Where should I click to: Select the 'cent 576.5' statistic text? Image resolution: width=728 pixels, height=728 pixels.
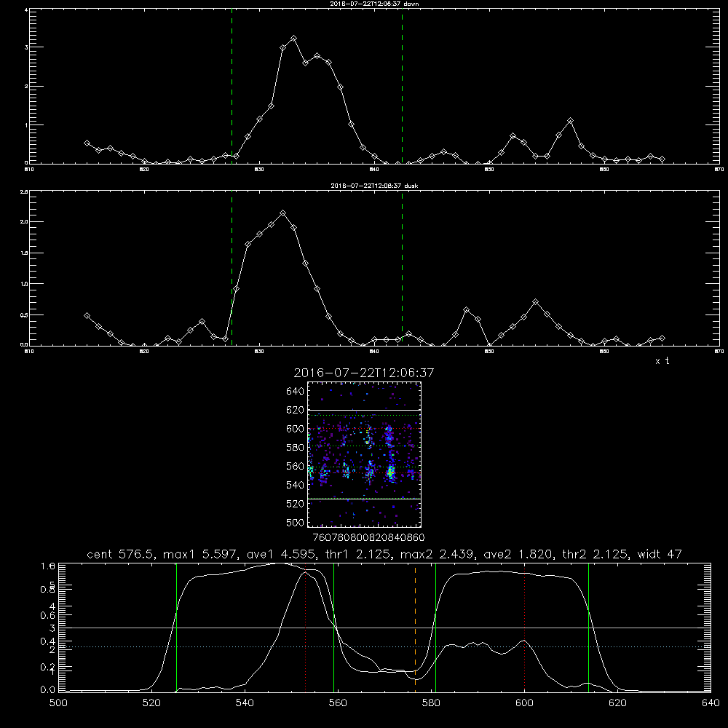coord(121,554)
